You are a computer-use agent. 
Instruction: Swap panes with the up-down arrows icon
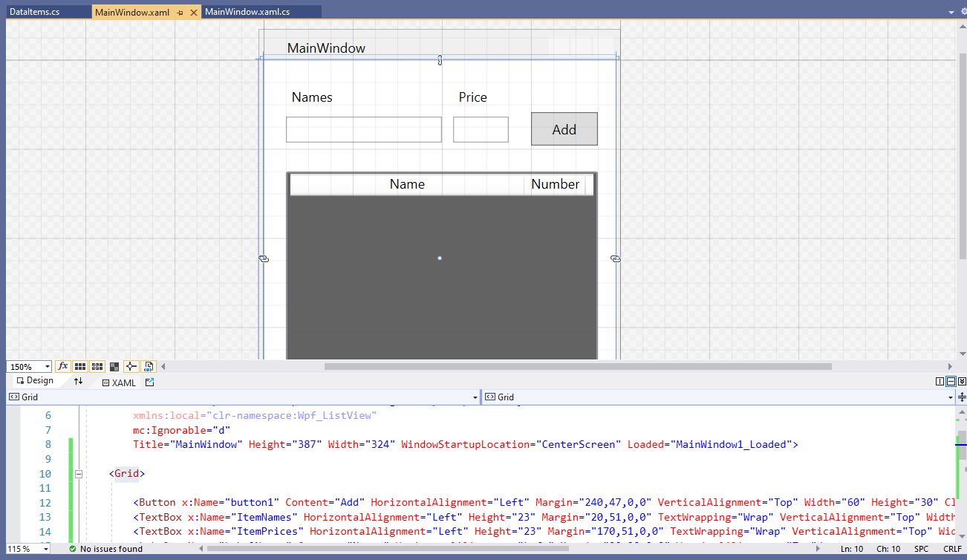pyautogui.click(x=79, y=382)
